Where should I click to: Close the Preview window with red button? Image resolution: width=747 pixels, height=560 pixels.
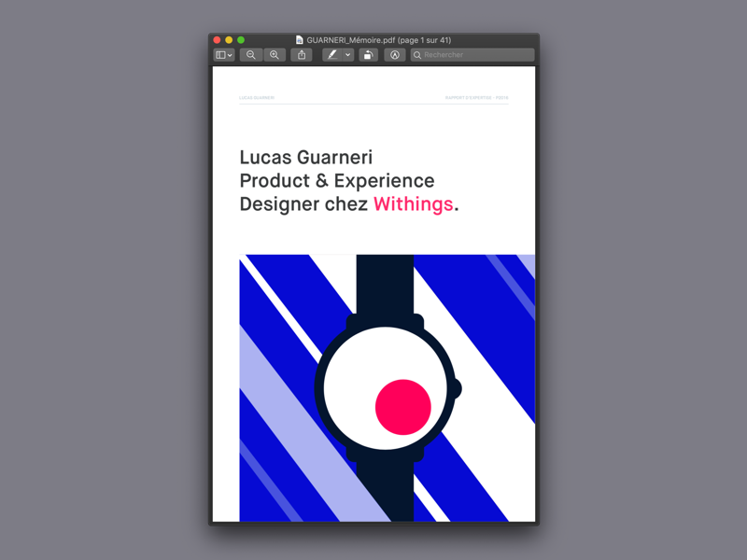218,40
